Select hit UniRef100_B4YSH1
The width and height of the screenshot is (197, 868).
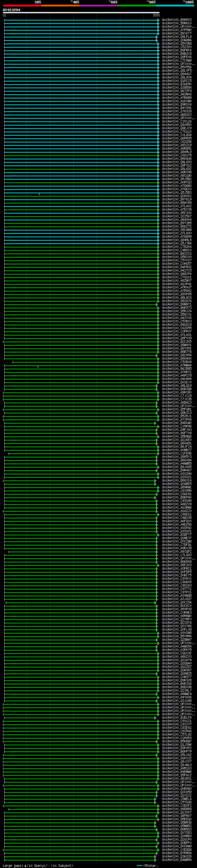click(x=177, y=108)
